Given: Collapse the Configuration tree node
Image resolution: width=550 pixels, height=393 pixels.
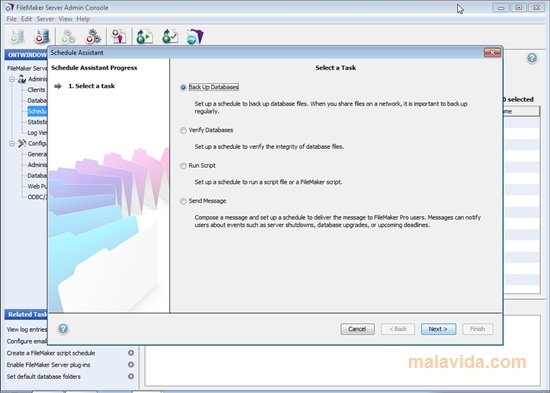Looking at the screenshot, I should click(12, 144).
